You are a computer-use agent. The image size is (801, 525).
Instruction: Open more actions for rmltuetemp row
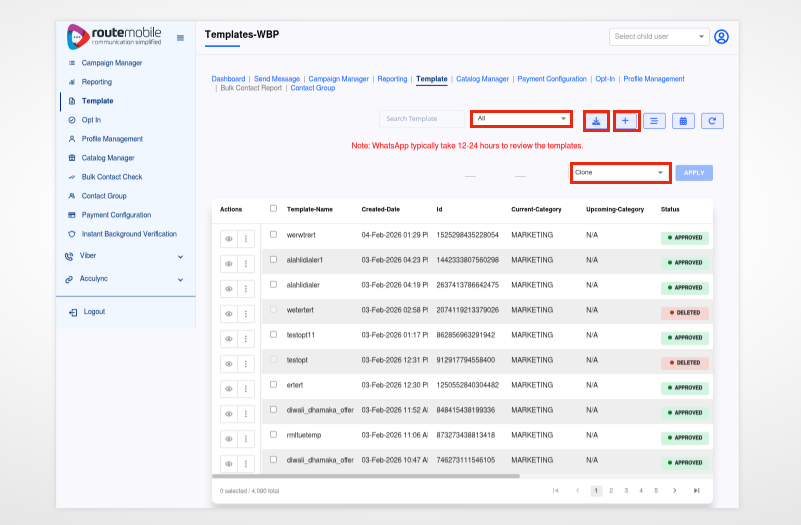click(x=246, y=439)
